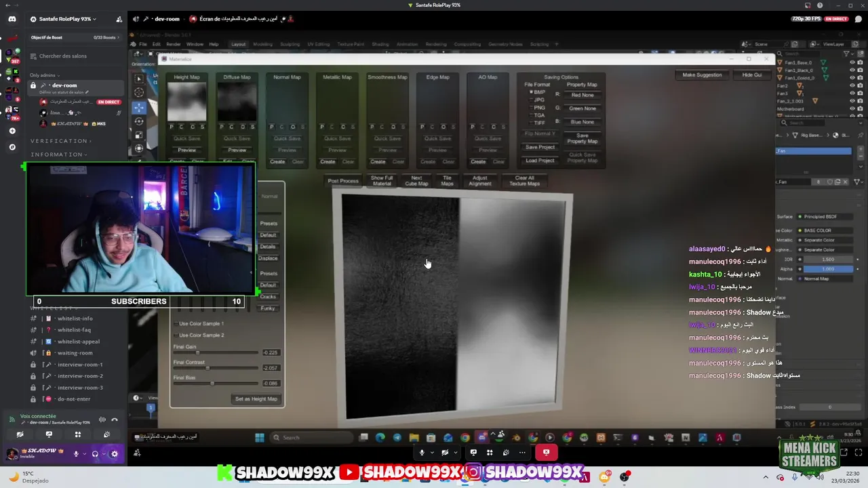Switch to Blender Modeling workspace tab
Screen dimensions: 868x488
click(x=262, y=45)
